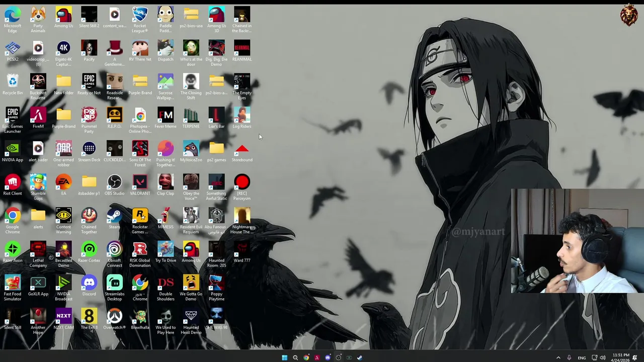Launch OBS Studio from the desktop
The image size is (644, 362).
tap(115, 185)
